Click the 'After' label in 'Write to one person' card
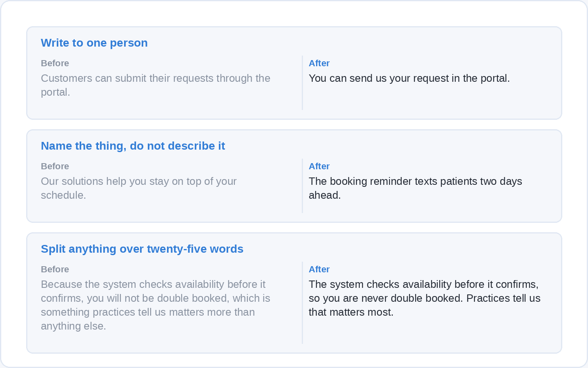 click(x=319, y=63)
